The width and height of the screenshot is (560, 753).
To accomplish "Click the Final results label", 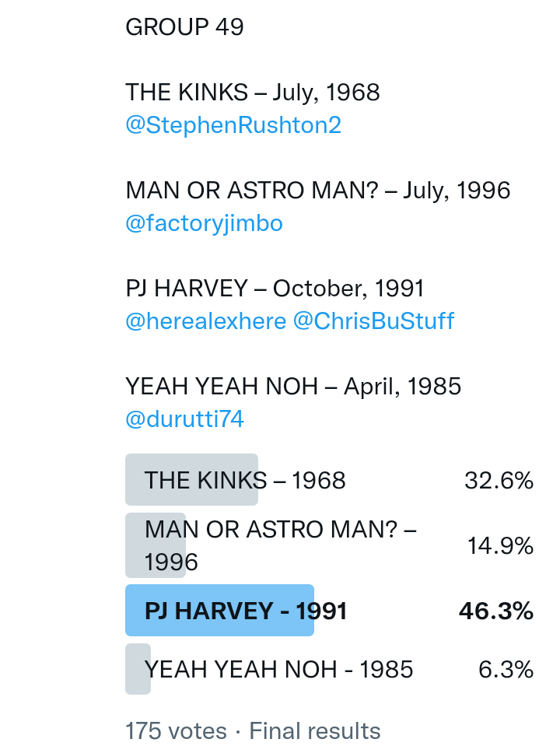I will point(315,731).
